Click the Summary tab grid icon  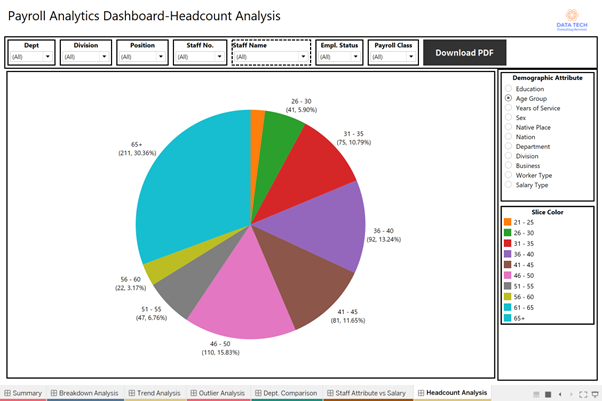[7, 393]
